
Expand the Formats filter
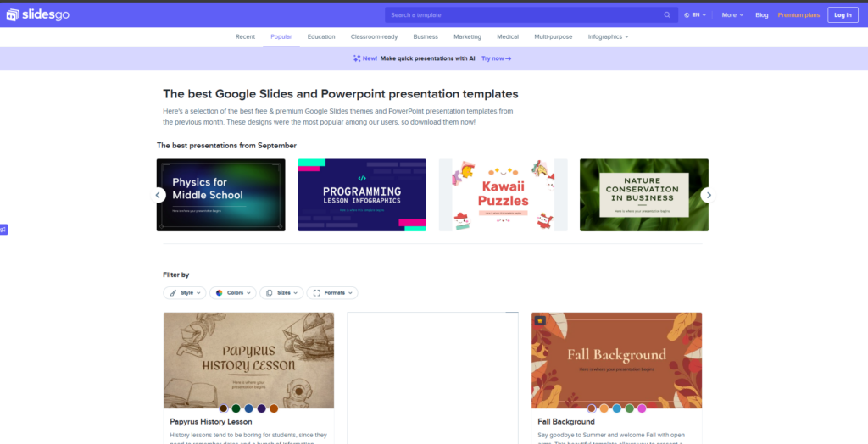pos(331,292)
